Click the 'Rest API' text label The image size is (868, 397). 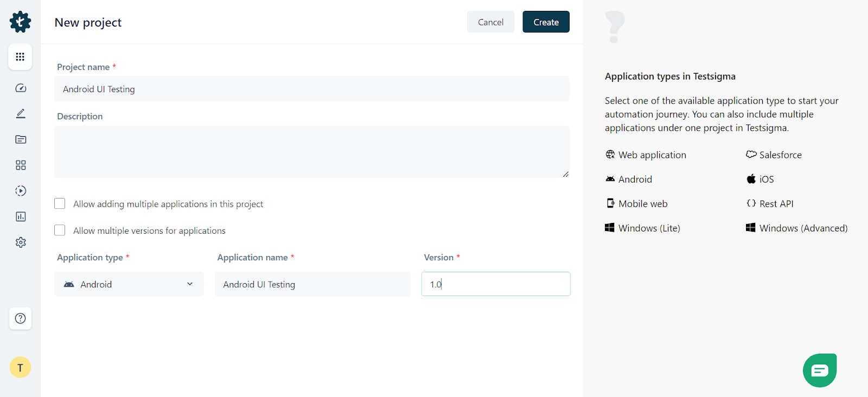pos(776,204)
